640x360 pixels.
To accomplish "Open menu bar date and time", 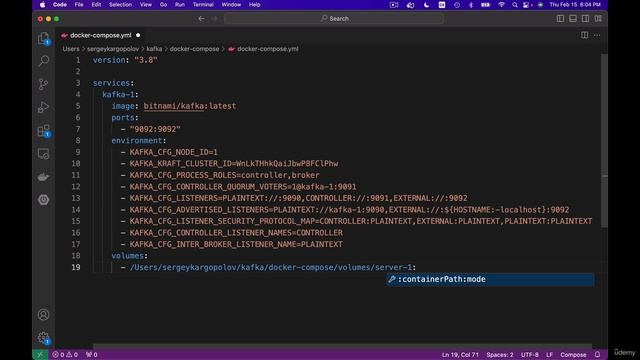I will [x=575, y=4].
